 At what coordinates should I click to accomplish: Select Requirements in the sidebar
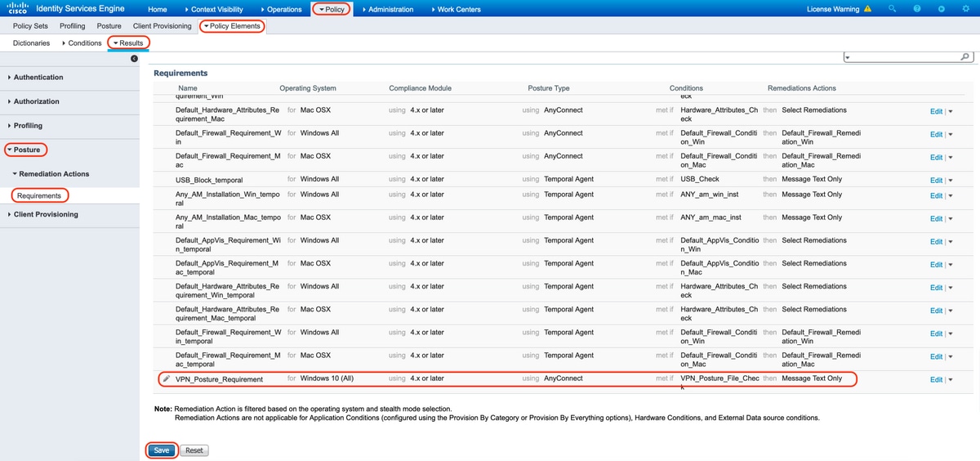pos(39,195)
